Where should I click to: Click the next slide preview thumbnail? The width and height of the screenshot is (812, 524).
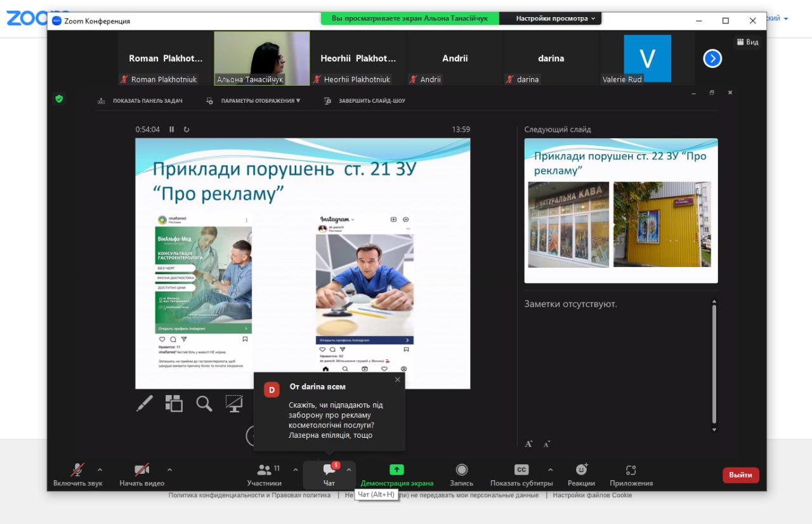(620, 211)
